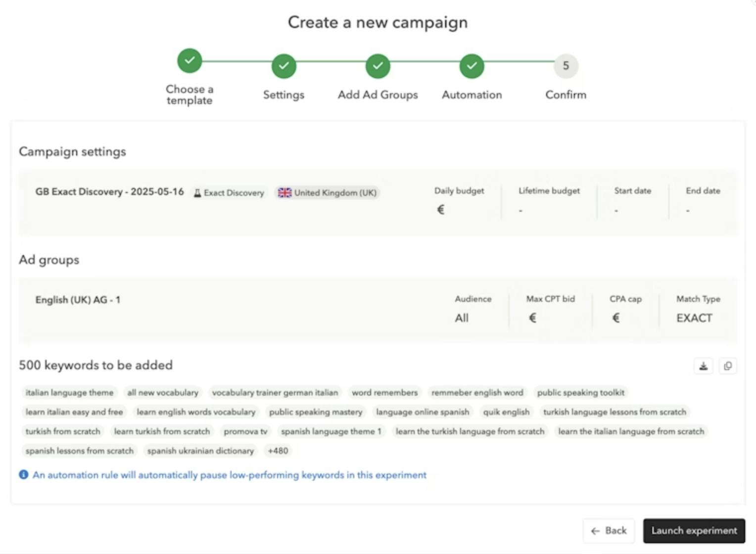The height and width of the screenshot is (554, 756).
Task: Click the green checkmark on the Automation step
Action: click(x=471, y=66)
